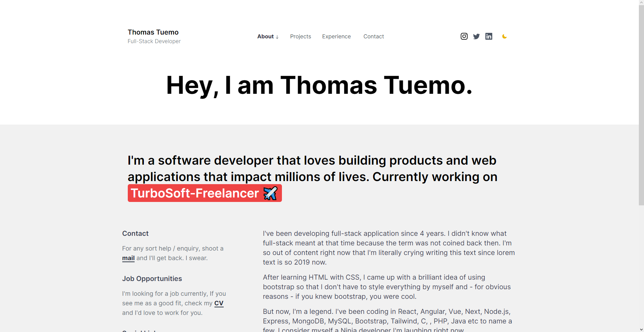Click the mail link under Contact
The image size is (644, 332).
point(128,258)
